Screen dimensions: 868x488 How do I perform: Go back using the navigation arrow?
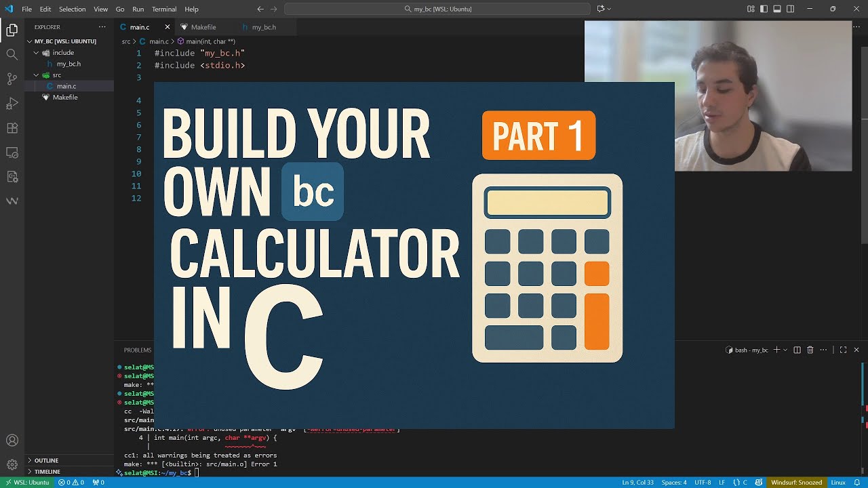click(x=260, y=9)
